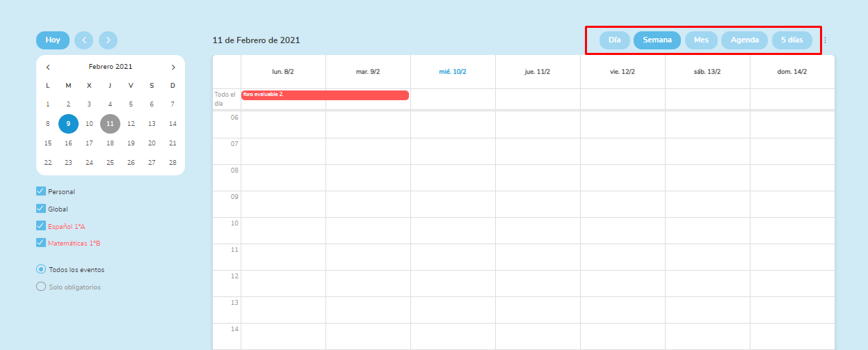Open the Agenda view
Screen dimensions: 868x350
(744, 40)
